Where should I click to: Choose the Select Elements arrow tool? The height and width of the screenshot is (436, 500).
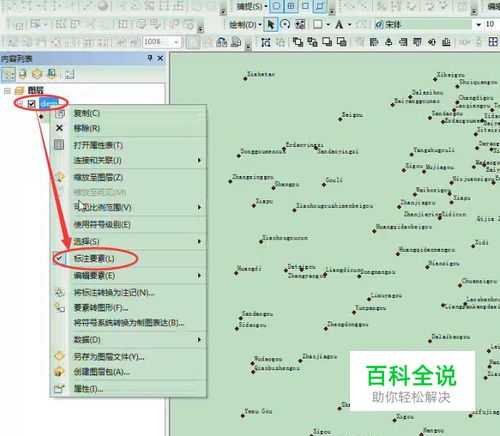coord(270,24)
